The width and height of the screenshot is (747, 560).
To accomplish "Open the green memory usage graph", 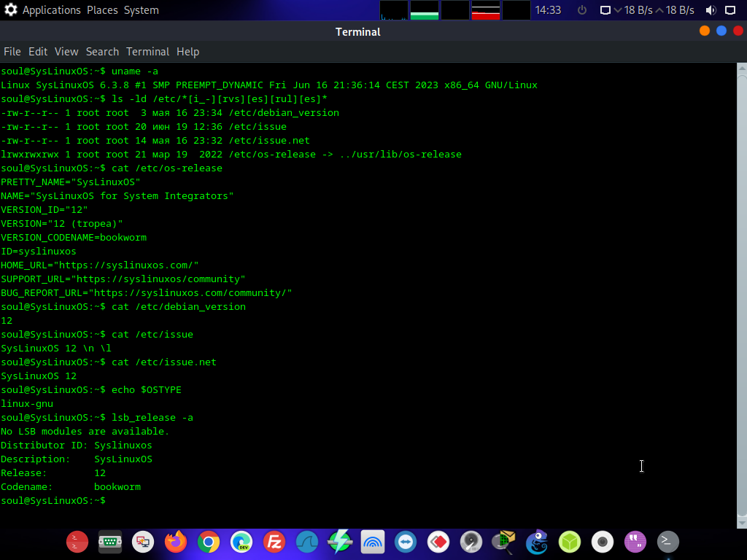I will [425, 10].
